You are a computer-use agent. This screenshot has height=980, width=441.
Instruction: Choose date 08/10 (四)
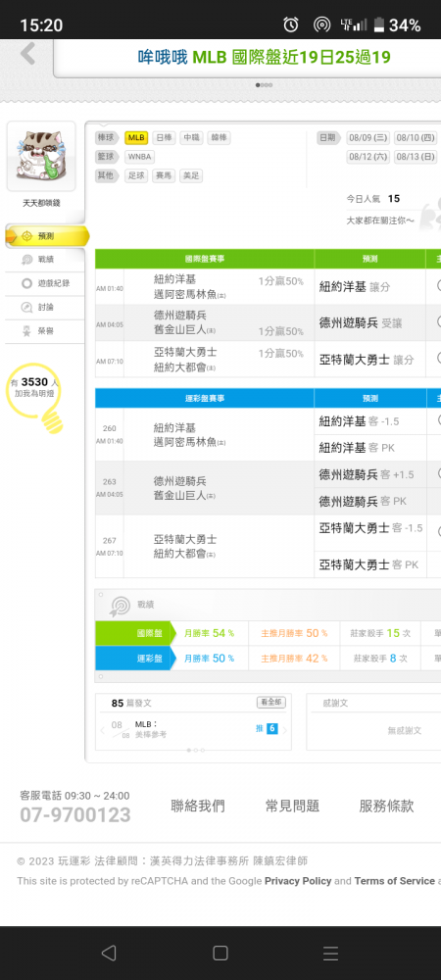416,137
